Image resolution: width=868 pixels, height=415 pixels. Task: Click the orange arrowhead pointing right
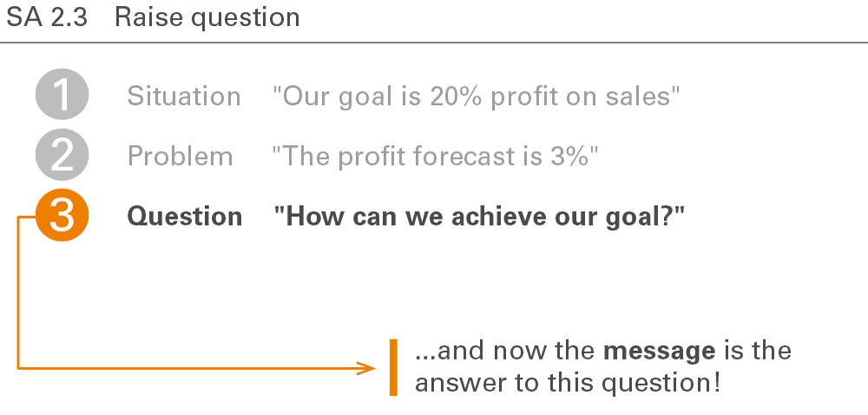pyautogui.click(x=366, y=368)
